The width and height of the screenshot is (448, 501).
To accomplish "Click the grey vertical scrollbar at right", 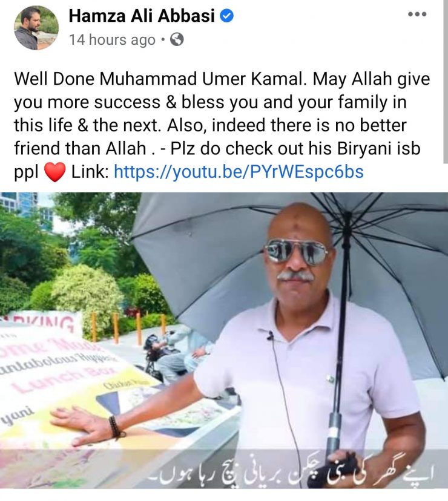I will click(x=446, y=82).
